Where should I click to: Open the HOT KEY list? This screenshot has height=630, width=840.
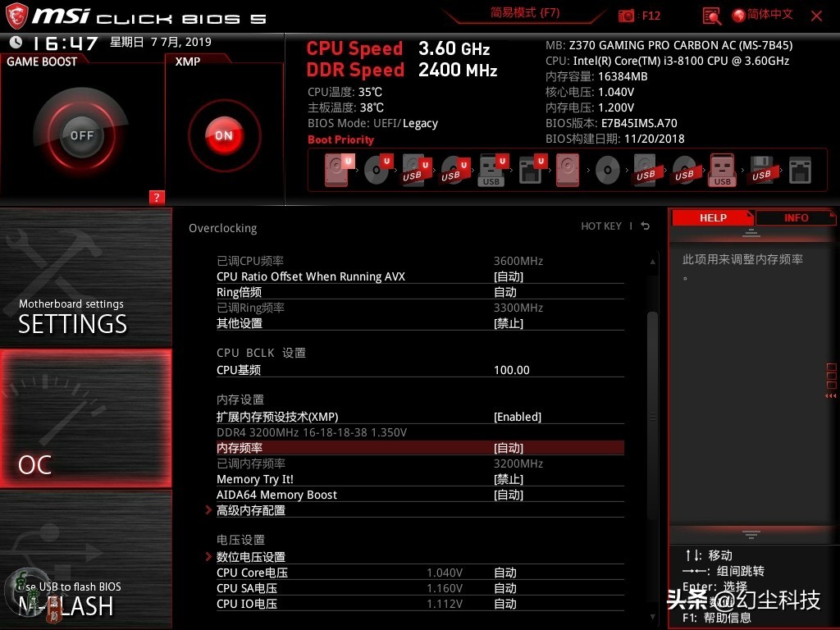pyautogui.click(x=601, y=226)
